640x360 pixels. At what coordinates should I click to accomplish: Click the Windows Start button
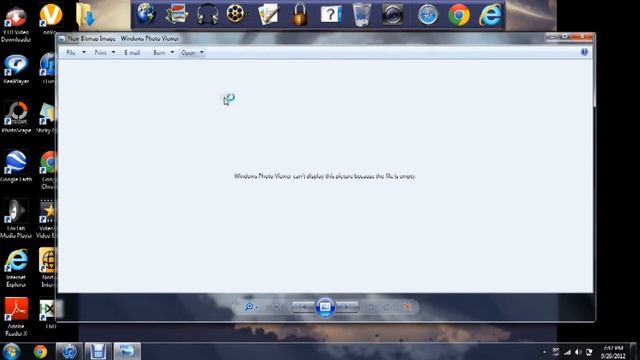click(11, 351)
